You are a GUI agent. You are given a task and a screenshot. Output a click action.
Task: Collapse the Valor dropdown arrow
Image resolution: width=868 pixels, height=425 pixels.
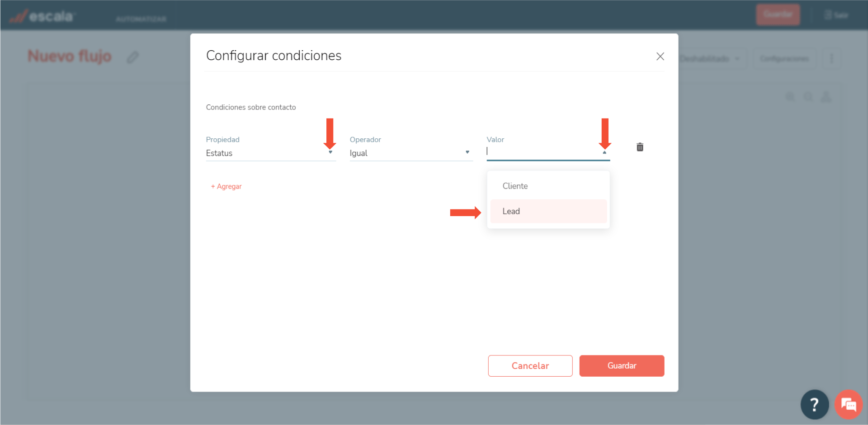(x=604, y=152)
